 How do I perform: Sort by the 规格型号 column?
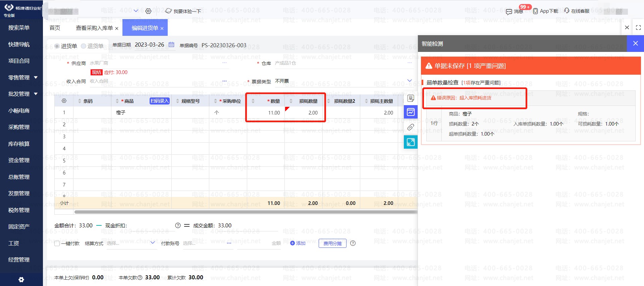click(x=177, y=101)
